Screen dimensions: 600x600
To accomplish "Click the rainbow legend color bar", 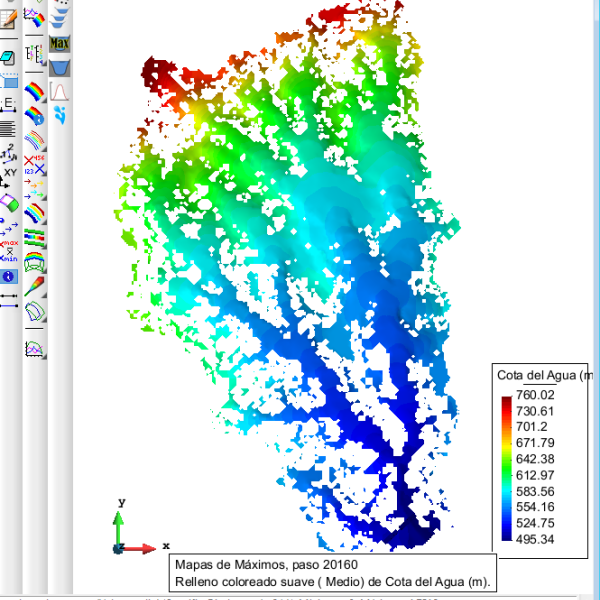I will click(x=507, y=468).
